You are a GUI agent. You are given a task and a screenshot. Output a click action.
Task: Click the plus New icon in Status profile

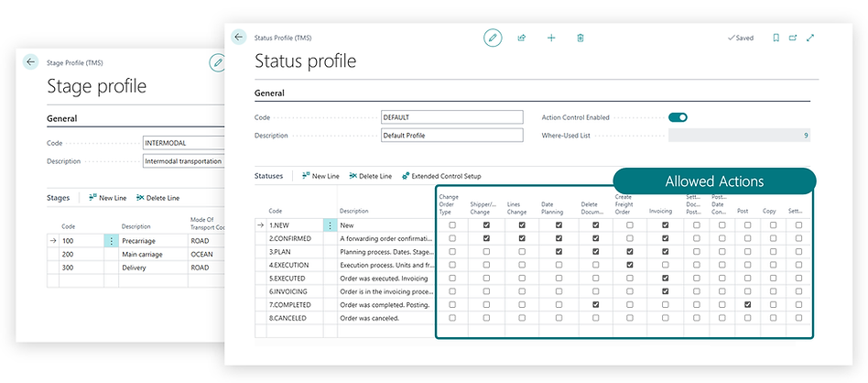[x=551, y=38]
